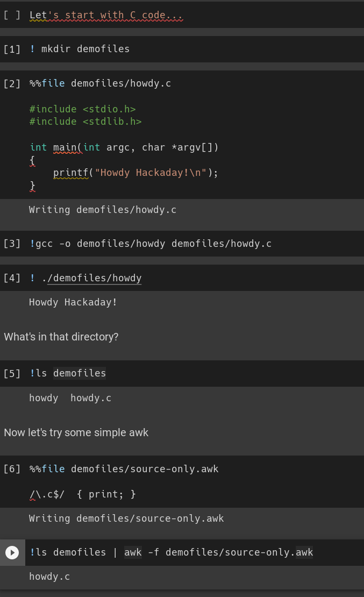Place cursor on the printf "Howdy Hackaday!" line
The height and width of the screenshot is (597, 364).
[135, 173]
